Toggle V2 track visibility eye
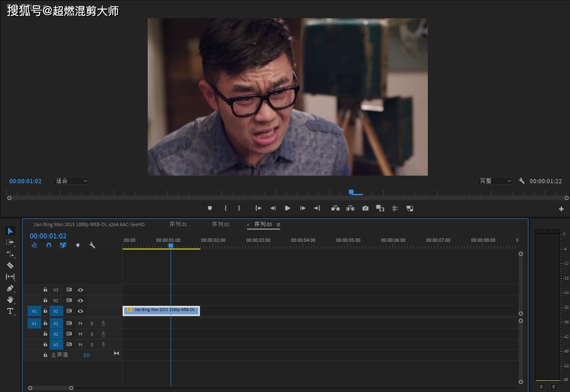Viewport: 570px width, 392px height. point(80,300)
